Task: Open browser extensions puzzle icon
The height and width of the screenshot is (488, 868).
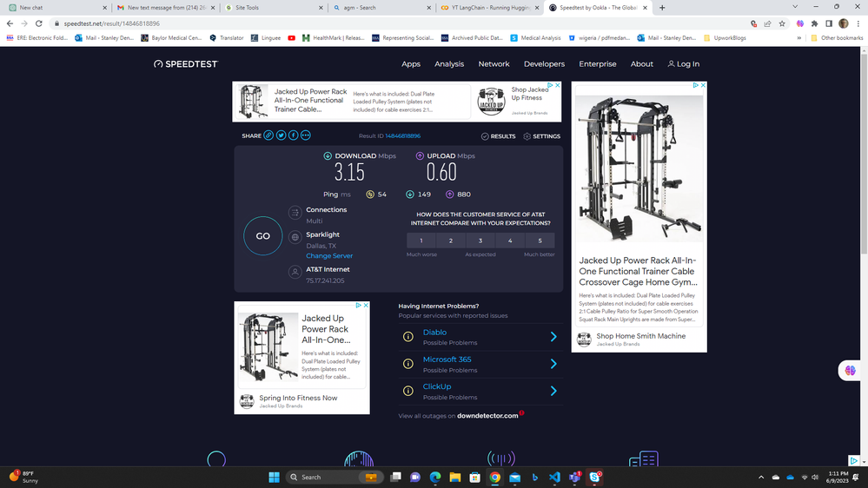Action: [x=814, y=23]
